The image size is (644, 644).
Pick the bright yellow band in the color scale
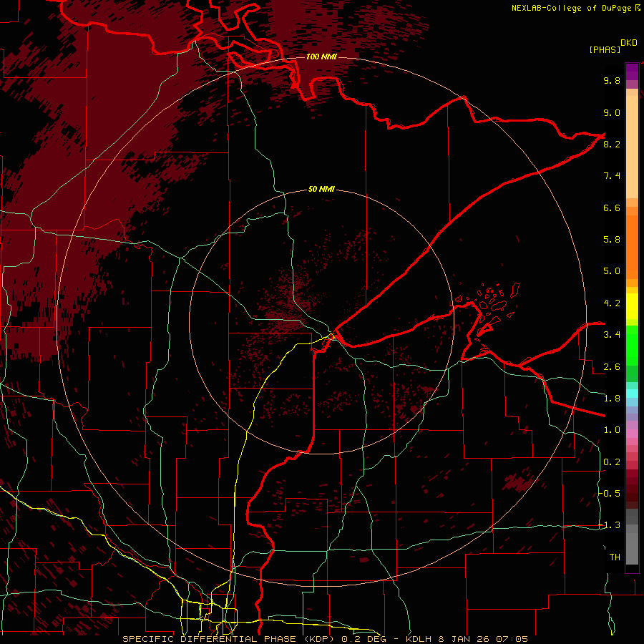(x=632, y=306)
